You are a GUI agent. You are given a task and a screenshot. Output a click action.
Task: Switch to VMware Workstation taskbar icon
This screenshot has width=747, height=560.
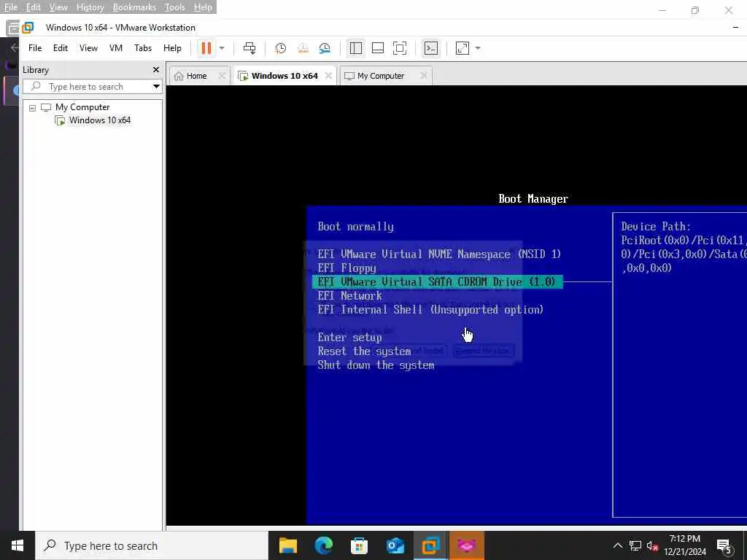430,545
